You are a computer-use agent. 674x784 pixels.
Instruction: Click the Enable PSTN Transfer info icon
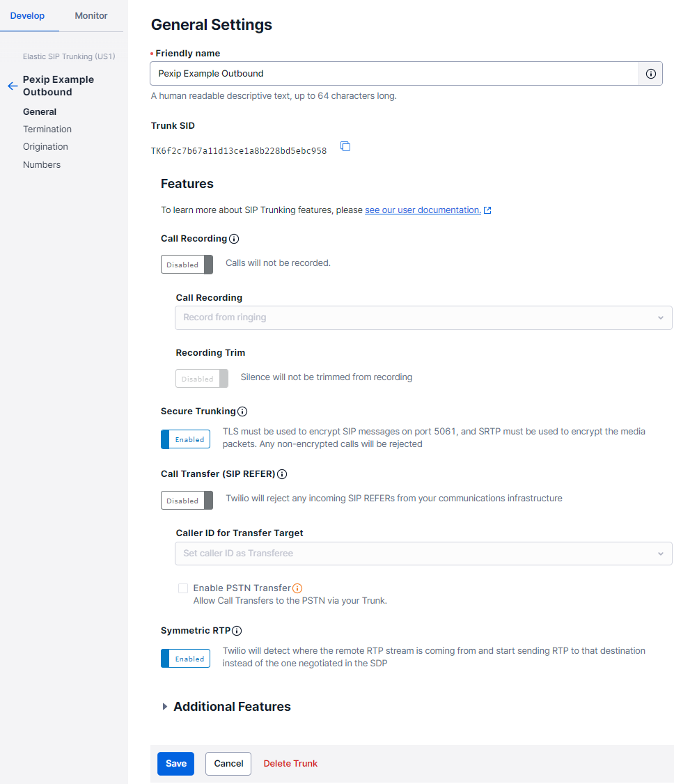[297, 588]
